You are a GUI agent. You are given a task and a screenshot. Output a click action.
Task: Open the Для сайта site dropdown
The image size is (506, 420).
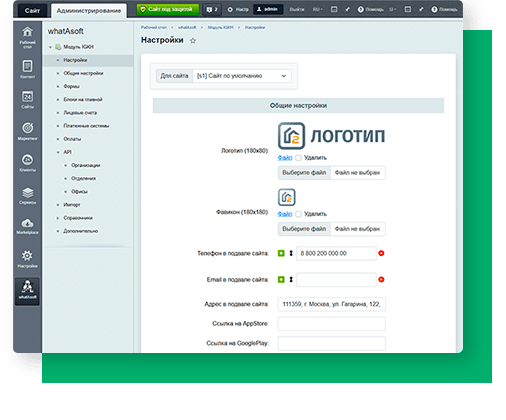(242, 76)
